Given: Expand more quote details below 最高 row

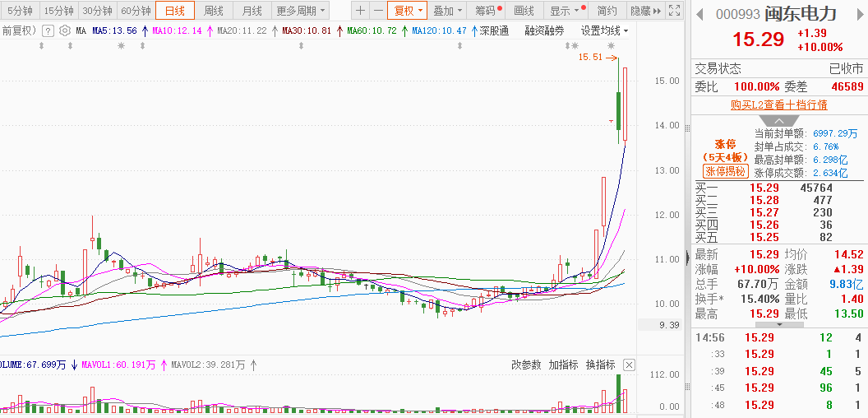Looking at the screenshot, I should tap(779, 325).
